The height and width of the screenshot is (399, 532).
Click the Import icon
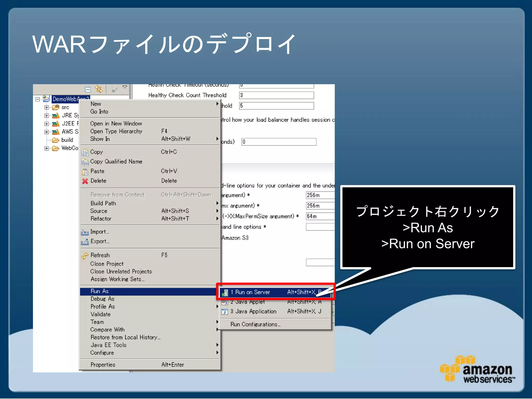(85, 232)
